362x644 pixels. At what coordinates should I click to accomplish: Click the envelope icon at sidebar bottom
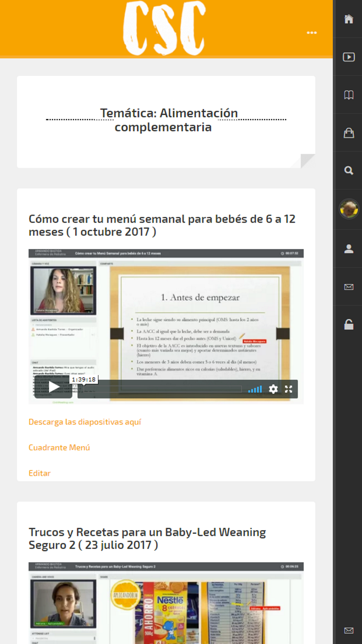(x=349, y=631)
